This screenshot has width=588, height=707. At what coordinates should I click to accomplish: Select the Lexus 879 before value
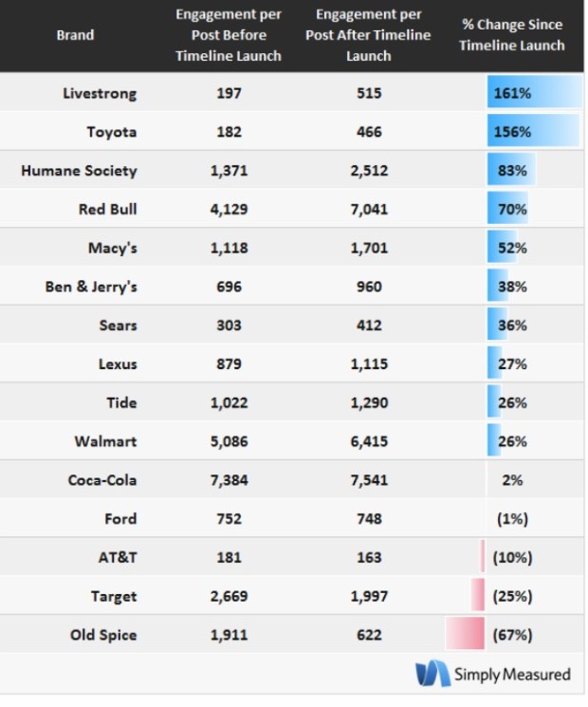pyautogui.click(x=229, y=363)
